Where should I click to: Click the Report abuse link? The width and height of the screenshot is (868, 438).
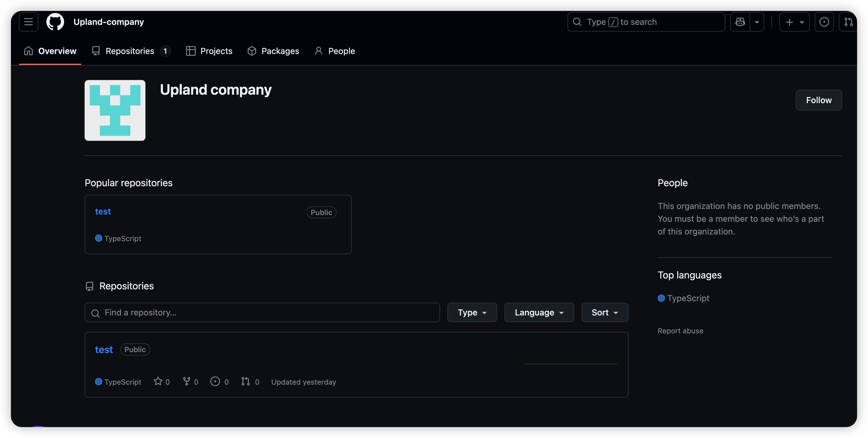coord(680,331)
